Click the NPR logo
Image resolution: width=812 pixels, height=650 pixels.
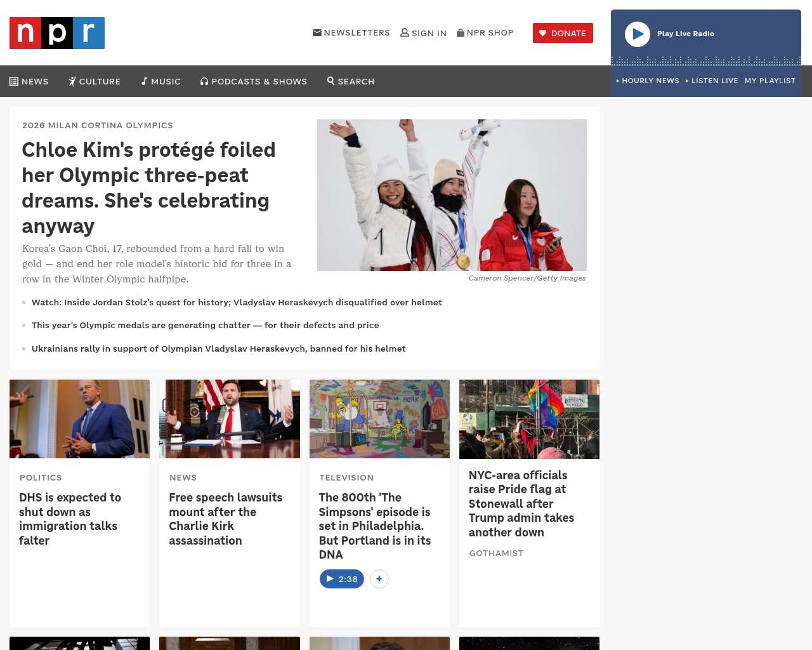(57, 33)
